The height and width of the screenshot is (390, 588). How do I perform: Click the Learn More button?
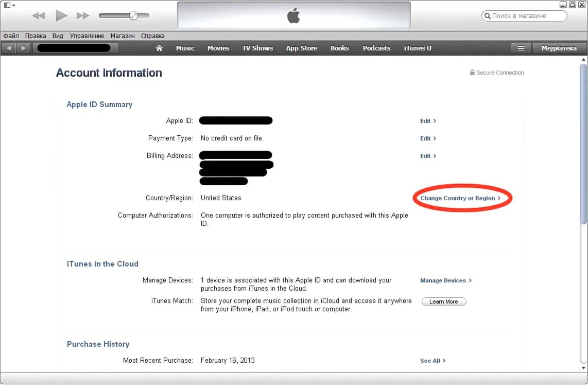(x=444, y=302)
